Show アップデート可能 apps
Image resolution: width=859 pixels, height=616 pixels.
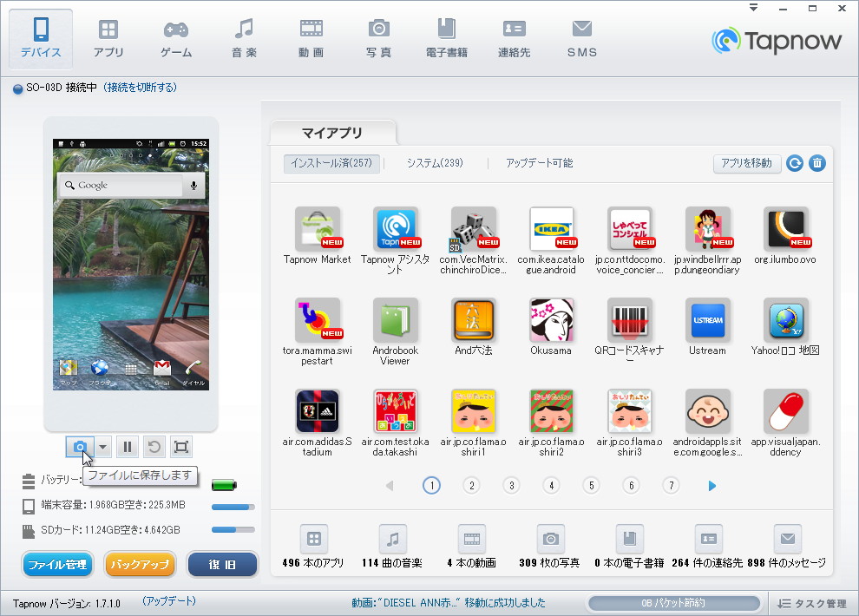tap(540, 163)
